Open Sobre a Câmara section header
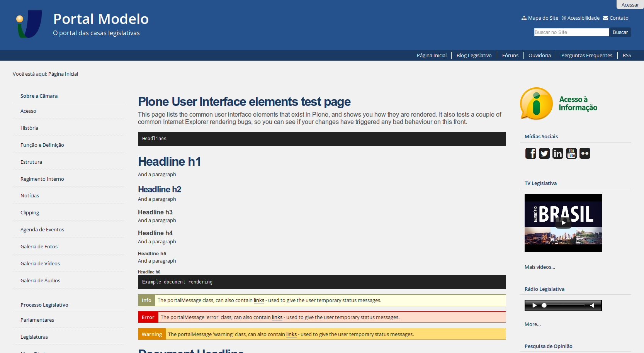This screenshot has width=644, height=353. (39, 96)
